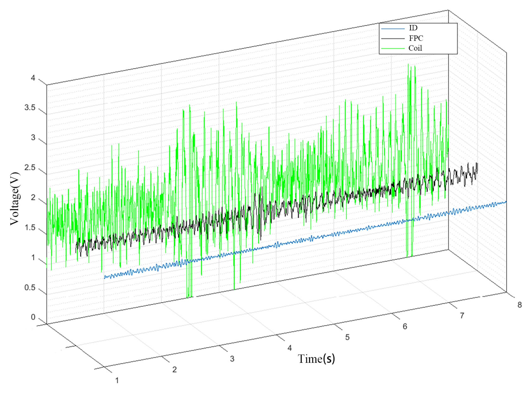This screenshot has height=395, width=532.
Task: Click the time axis tick label 7
Action: tap(462, 316)
